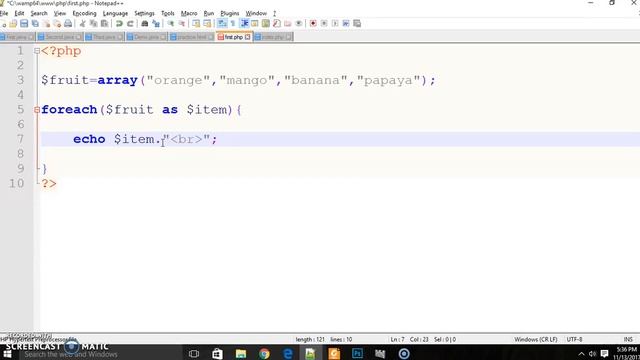Click the Save Recorded Macro icon
The image size is (640, 360).
click(357, 24)
